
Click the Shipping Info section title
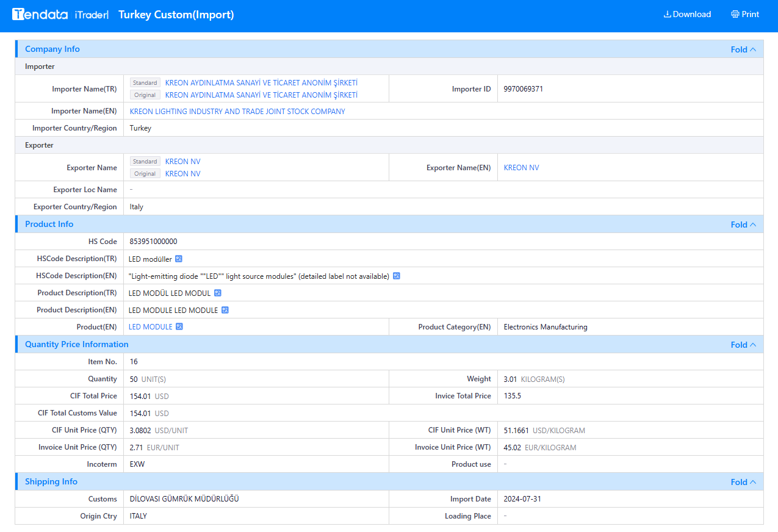click(x=51, y=482)
